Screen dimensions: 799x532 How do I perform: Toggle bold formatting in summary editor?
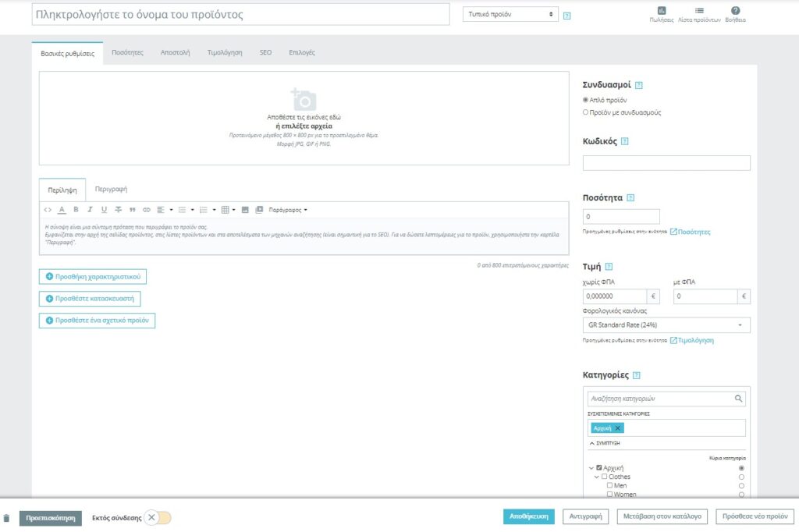(76, 210)
